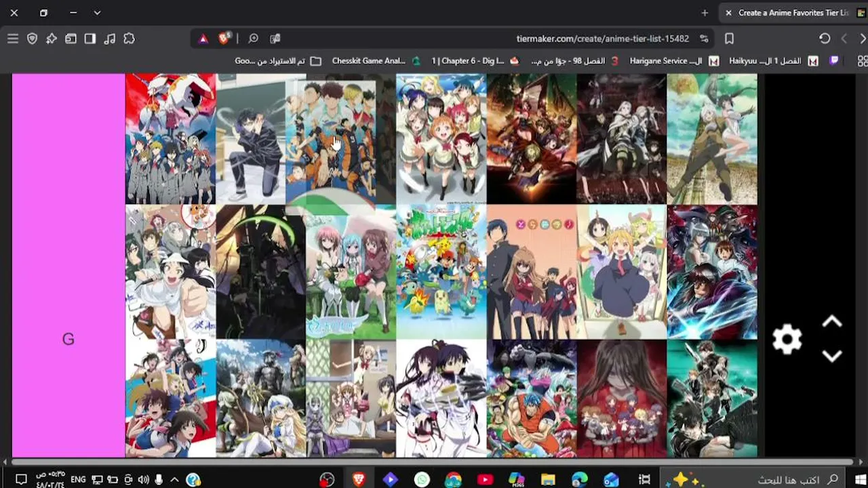Open Chesskit Game Analysis bookmark
This screenshot has height=488, width=868.
(x=376, y=61)
